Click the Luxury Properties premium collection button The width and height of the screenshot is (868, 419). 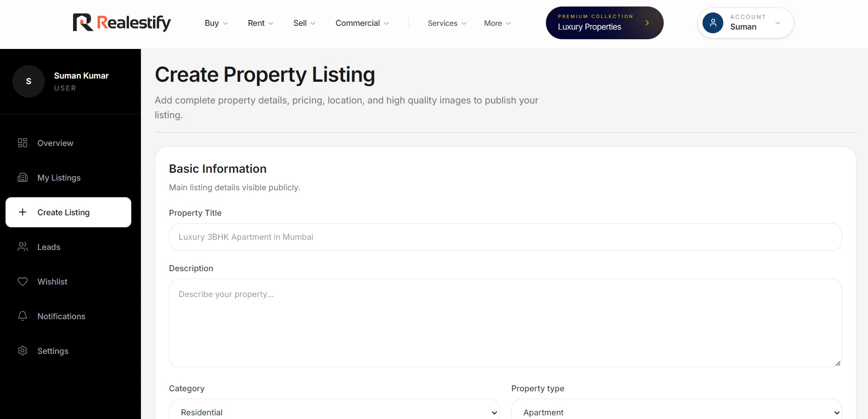pyautogui.click(x=605, y=23)
